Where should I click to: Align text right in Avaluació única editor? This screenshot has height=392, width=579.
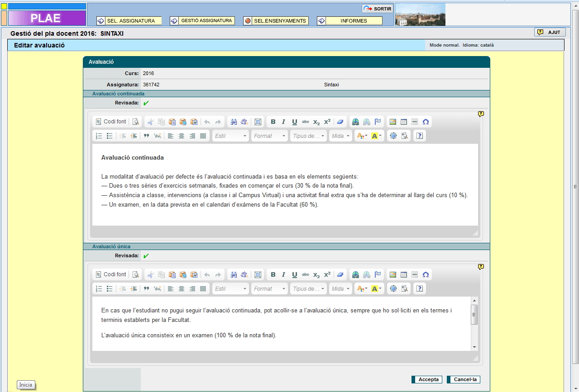click(x=192, y=288)
